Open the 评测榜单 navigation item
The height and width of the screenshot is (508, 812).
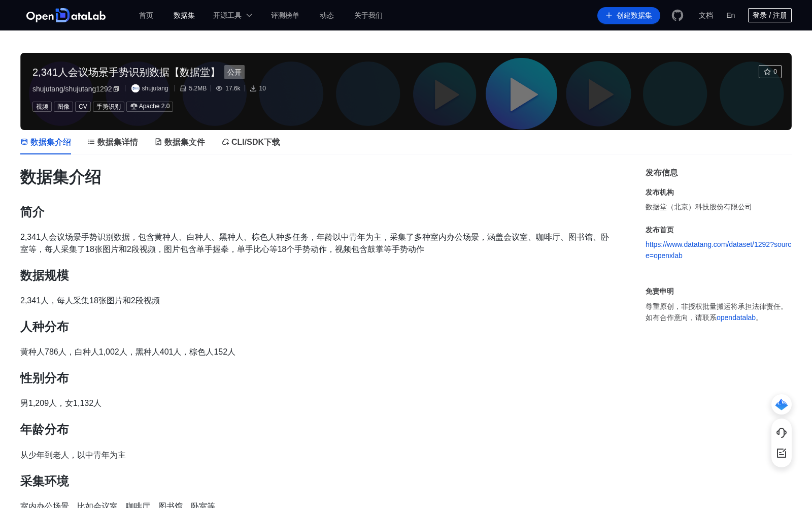click(285, 16)
